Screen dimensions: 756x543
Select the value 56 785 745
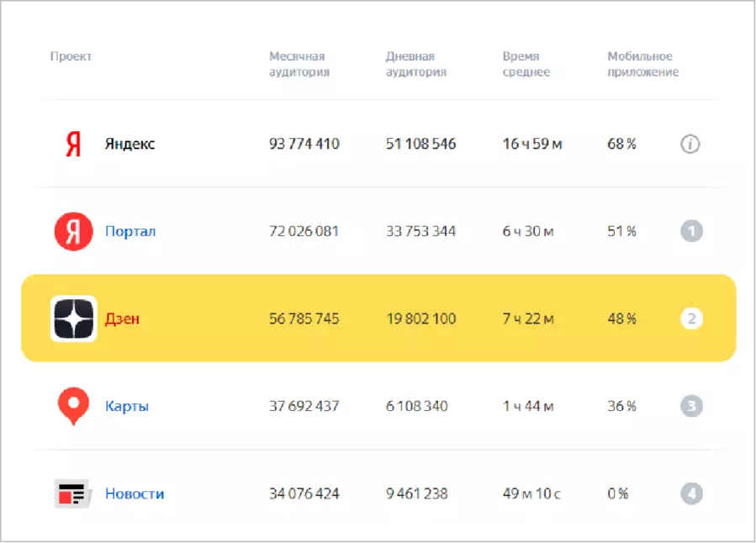[x=304, y=319]
